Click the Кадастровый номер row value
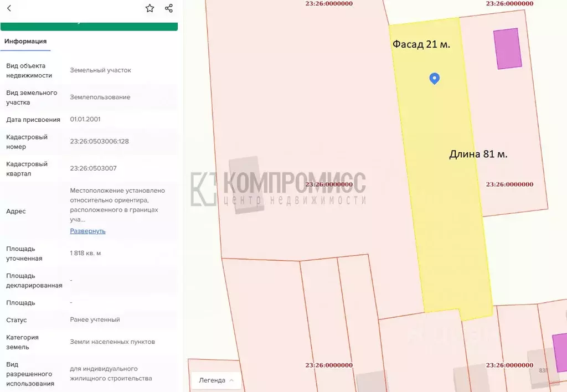The image size is (567, 392). pos(101,141)
